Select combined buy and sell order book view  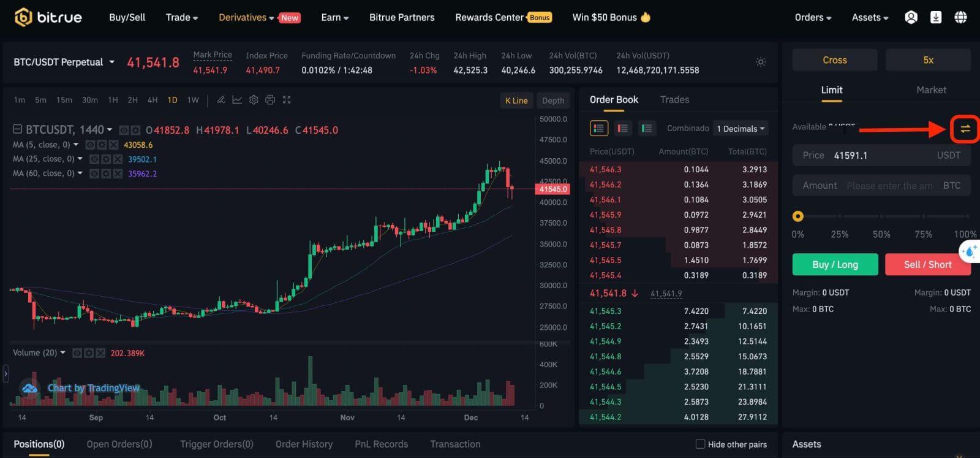(x=598, y=128)
